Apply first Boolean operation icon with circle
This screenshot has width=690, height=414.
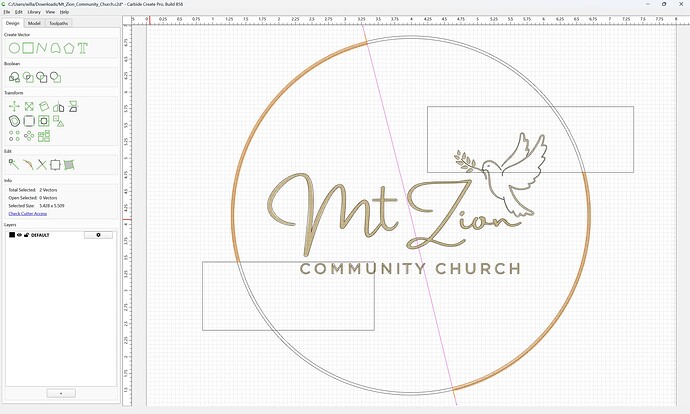(x=14, y=77)
